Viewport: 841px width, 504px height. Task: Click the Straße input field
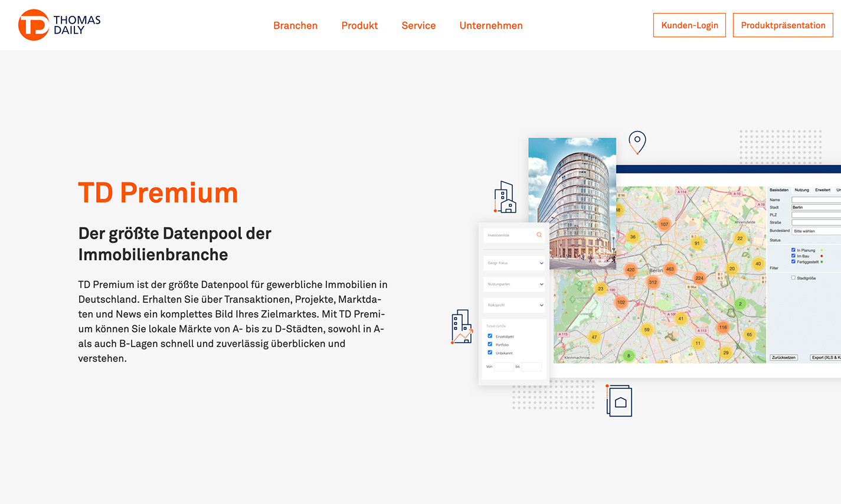(x=816, y=222)
